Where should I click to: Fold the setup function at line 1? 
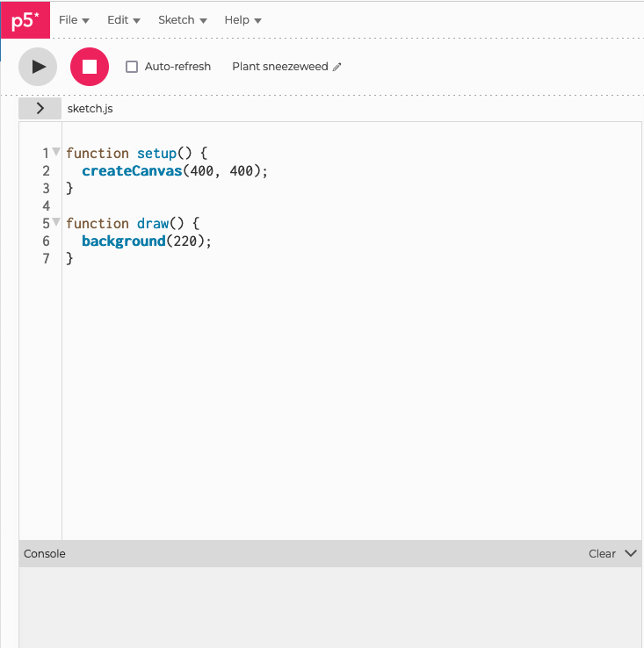(x=56, y=152)
